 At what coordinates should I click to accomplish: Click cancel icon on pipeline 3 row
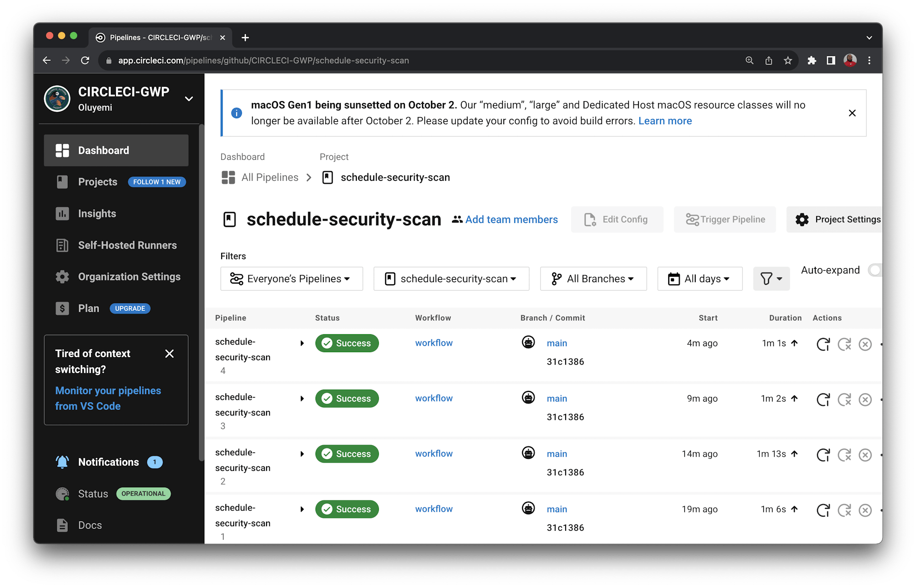[865, 399]
